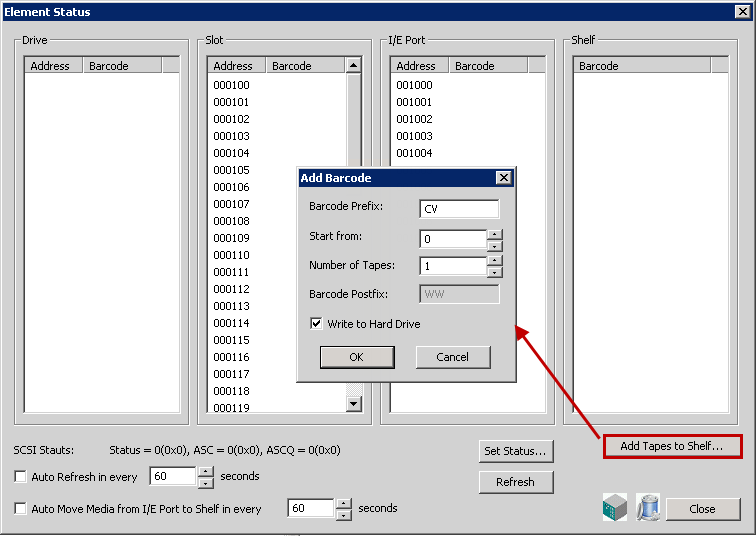Viewport: 756px width, 536px height.
Task: Click OK in Add Barcode dialog
Action: pyautogui.click(x=357, y=357)
